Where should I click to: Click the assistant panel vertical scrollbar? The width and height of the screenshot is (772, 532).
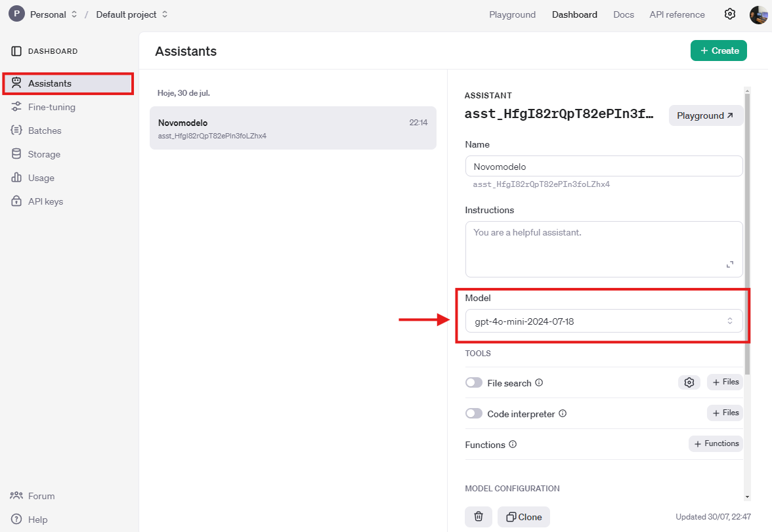coord(747,230)
